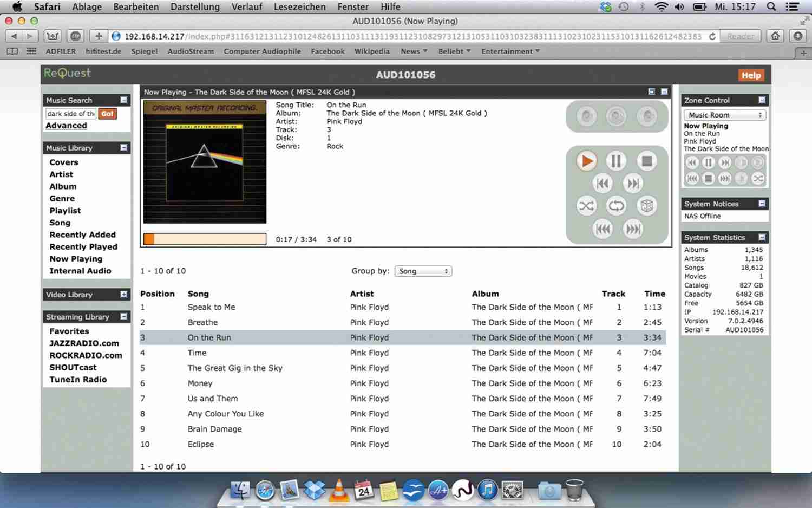Stop playback with the large Stop button
The width and height of the screenshot is (812, 508).
(646, 161)
